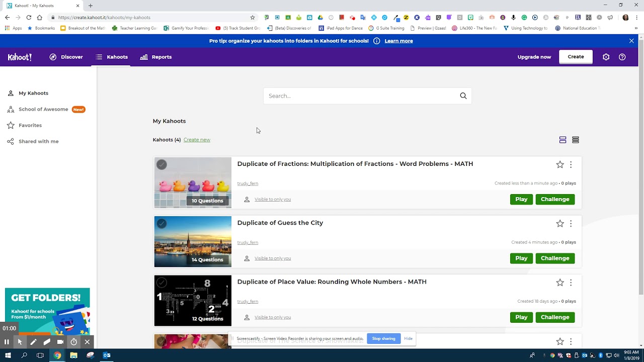The width and height of the screenshot is (644, 362).
Task: Pause the screen recording
Action: [7, 342]
